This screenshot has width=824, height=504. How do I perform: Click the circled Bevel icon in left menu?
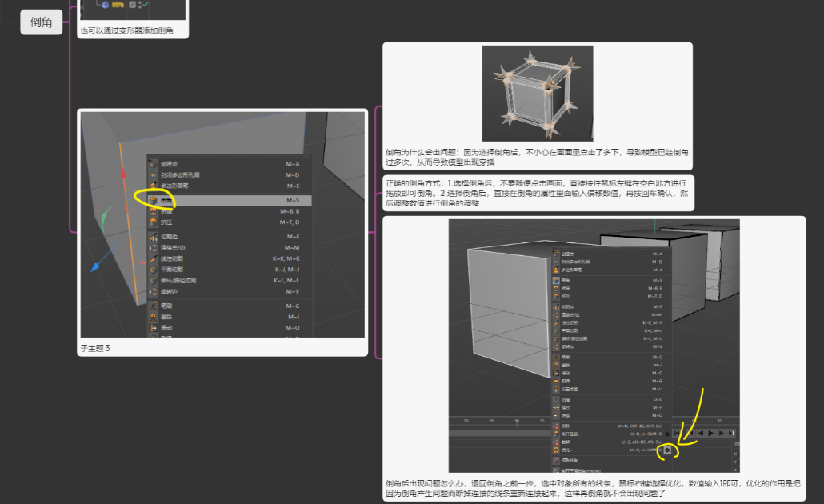154,200
